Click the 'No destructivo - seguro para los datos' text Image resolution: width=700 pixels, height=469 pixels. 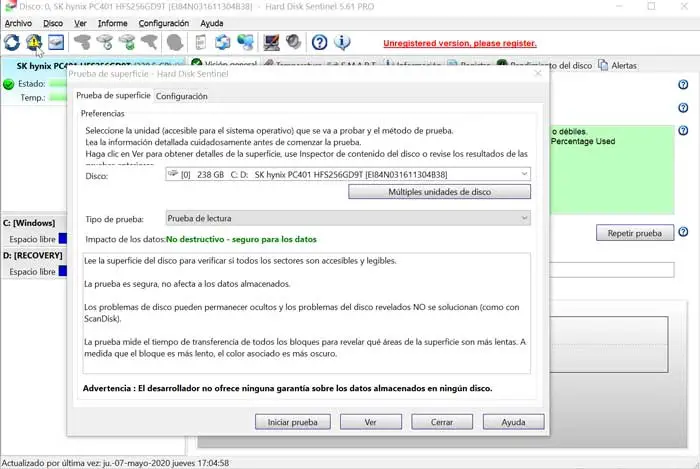241,239
